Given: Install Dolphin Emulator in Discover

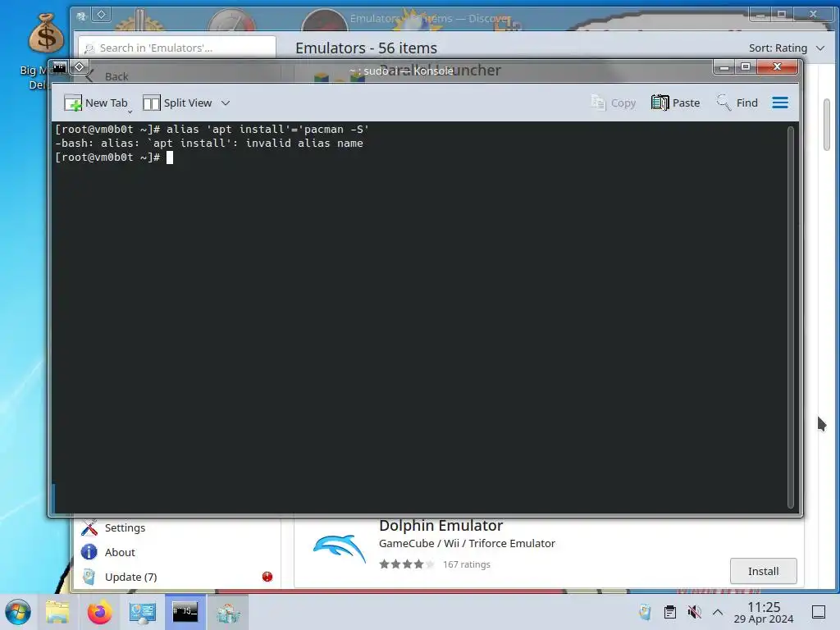Looking at the screenshot, I should 764,571.
